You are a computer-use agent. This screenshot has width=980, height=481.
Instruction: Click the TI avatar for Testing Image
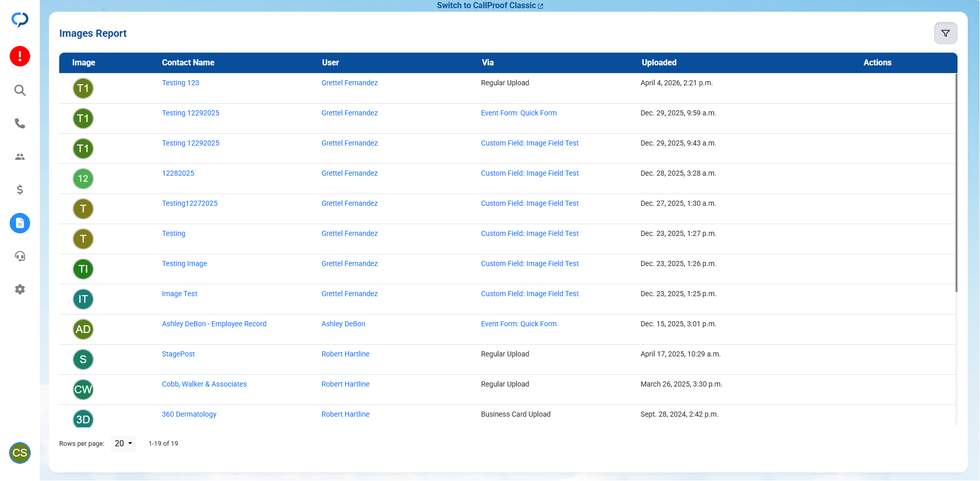pos(83,269)
